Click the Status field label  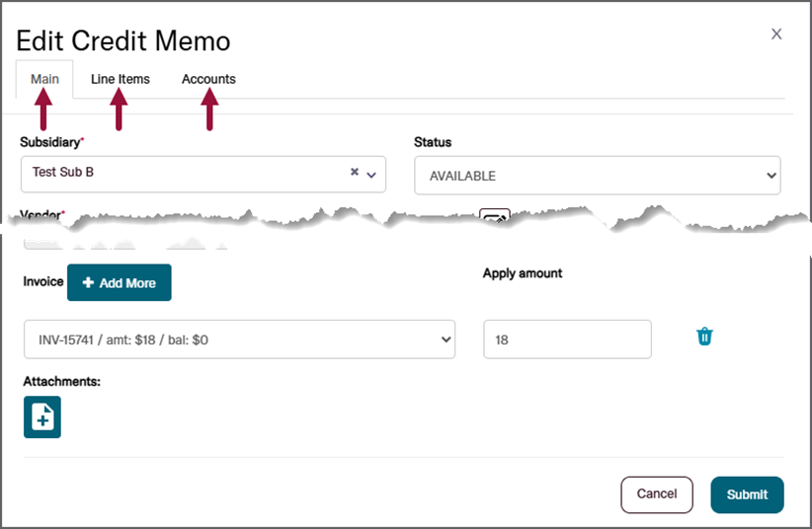tap(433, 142)
